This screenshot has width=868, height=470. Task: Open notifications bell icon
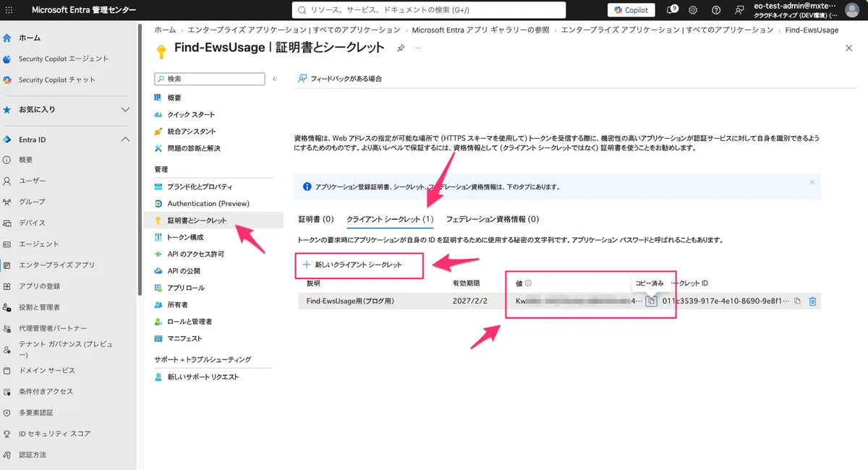tap(671, 10)
